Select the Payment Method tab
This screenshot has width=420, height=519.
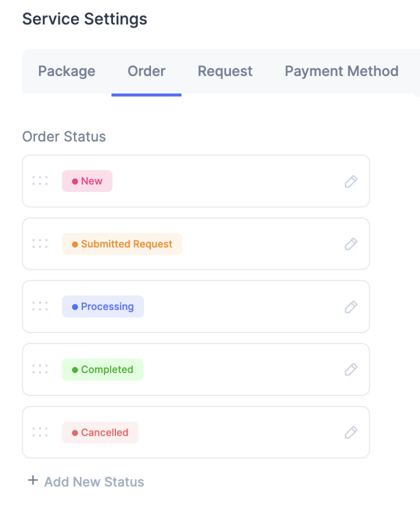(x=341, y=71)
